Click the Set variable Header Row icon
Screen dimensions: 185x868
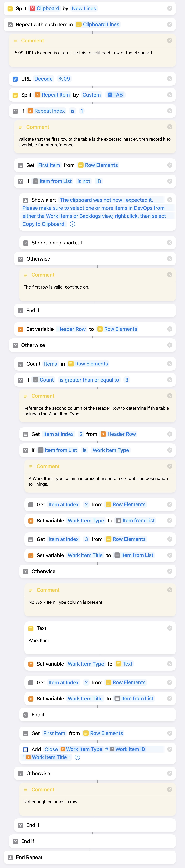tap(21, 329)
